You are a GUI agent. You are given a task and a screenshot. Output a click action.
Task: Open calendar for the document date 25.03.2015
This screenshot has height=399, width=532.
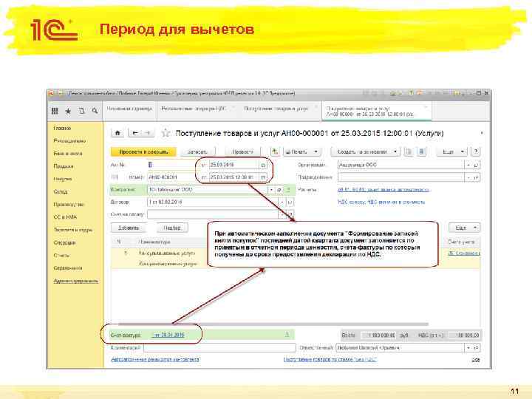263,177
